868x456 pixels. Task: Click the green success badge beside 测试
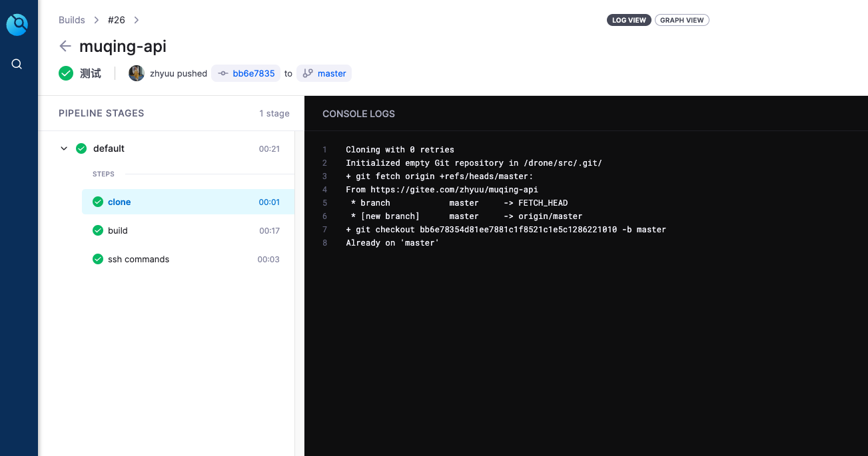(x=65, y=73)
